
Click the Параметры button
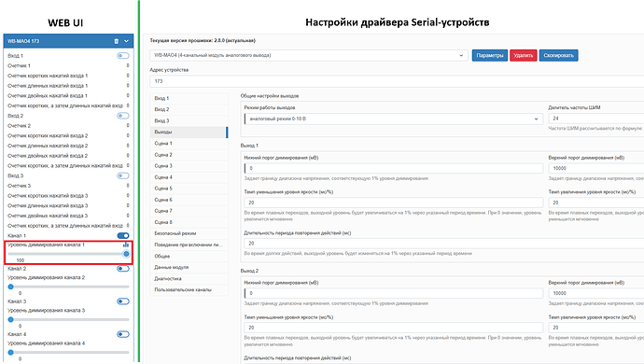[x=490, y=55]
